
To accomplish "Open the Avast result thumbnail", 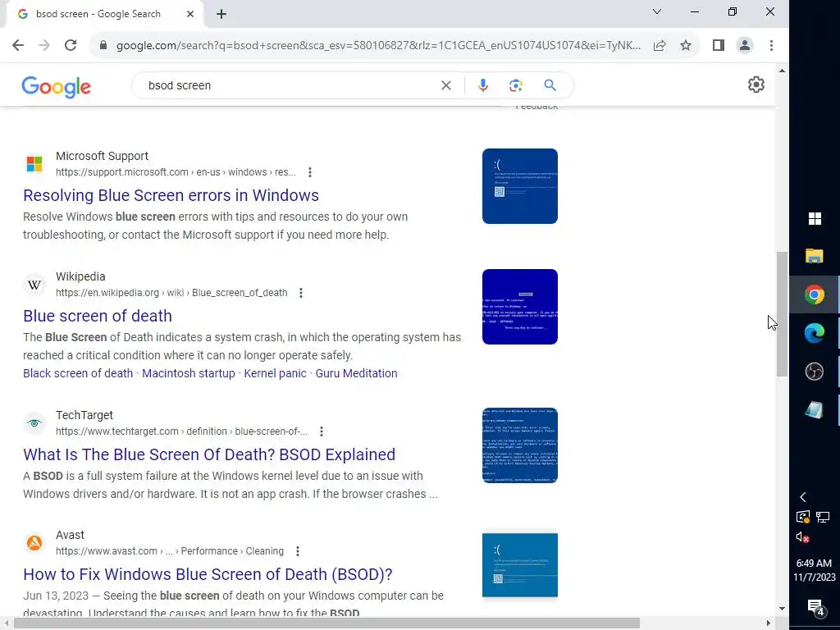I will coord(519,564).
